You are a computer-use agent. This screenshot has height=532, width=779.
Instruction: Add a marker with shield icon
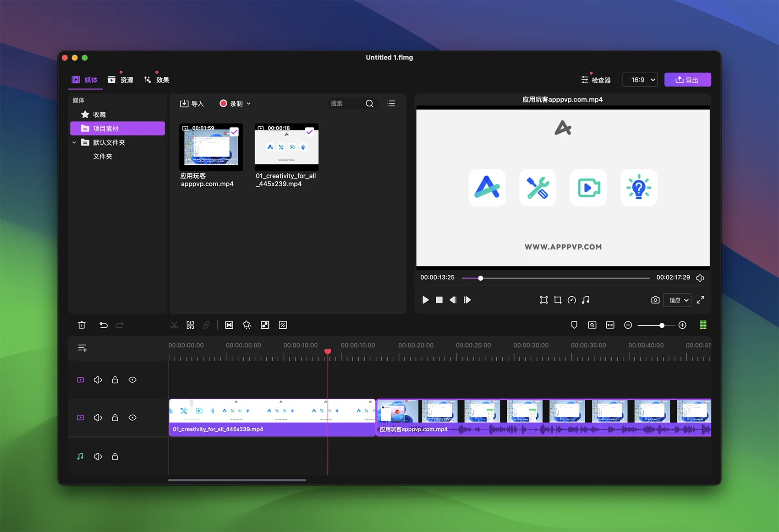coord(574,325)
